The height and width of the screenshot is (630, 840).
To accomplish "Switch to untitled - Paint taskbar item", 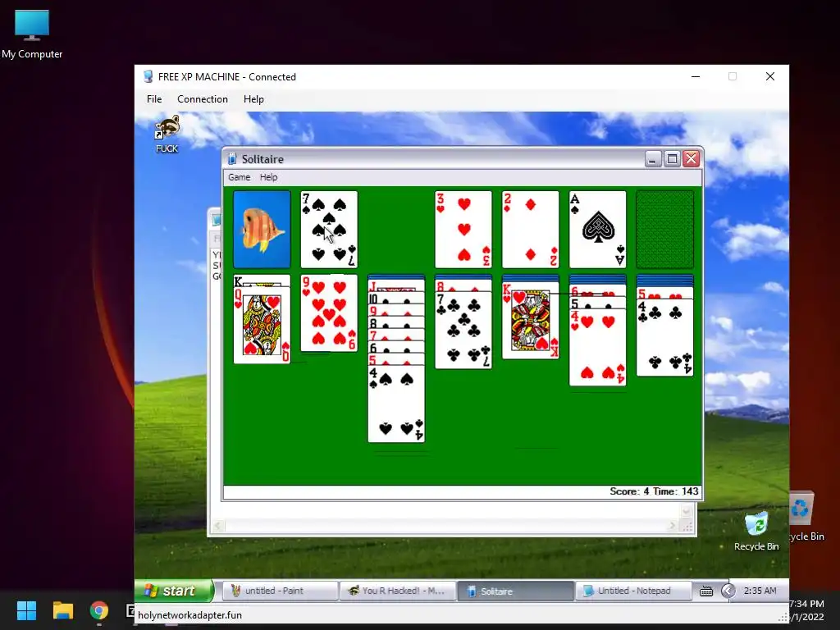I will [x=279, y=591].
